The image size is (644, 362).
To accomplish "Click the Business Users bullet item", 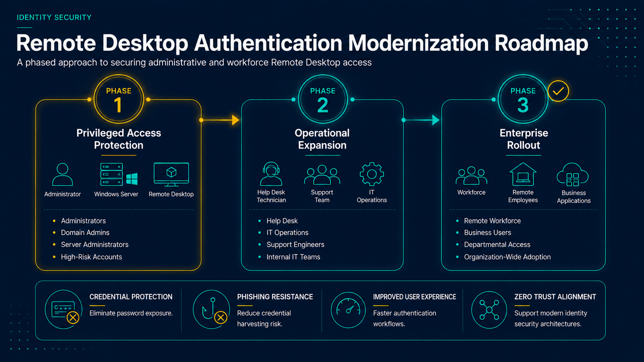I will coord(488,233).
